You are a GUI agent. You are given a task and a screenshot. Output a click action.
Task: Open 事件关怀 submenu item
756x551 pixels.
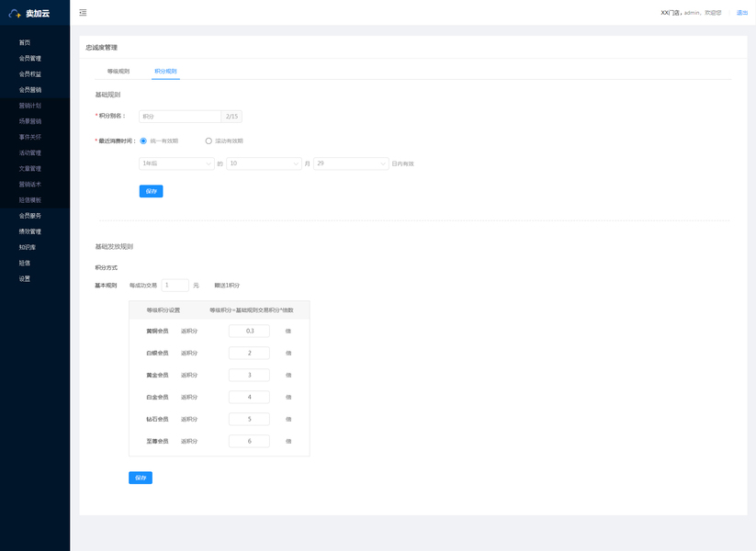(x=30, y=137)
